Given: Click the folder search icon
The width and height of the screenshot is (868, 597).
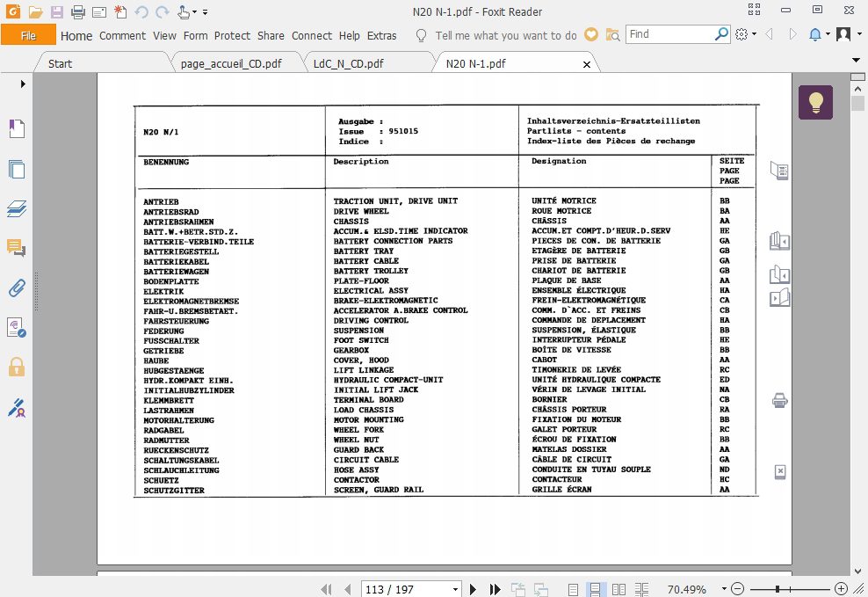Looking at the screenshot, I should point(612,35).
